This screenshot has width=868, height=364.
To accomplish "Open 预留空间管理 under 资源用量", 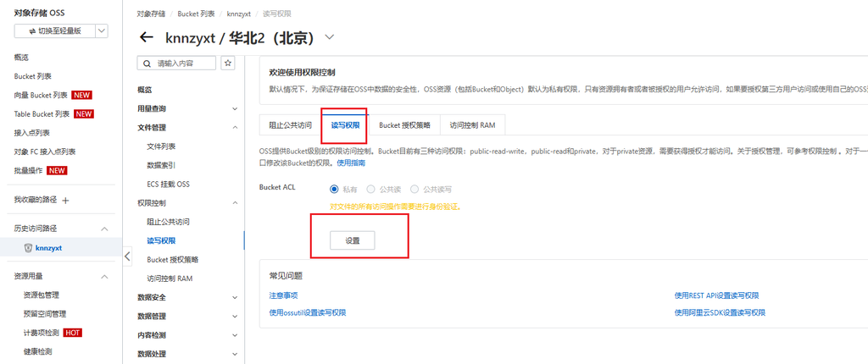I will click(45, 314).
